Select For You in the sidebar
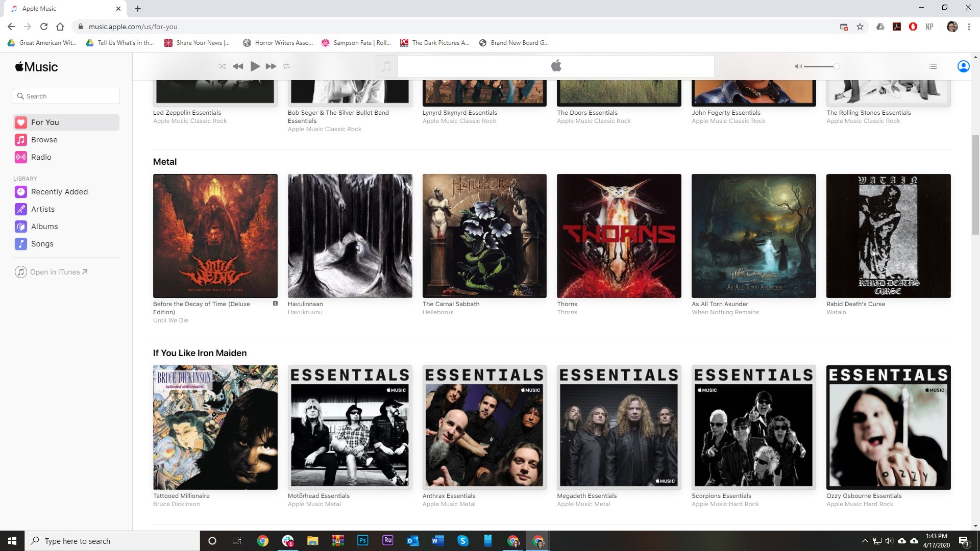The width and height of the screenshot is (980, 551). pyautogui.click(x=45, y=122)
